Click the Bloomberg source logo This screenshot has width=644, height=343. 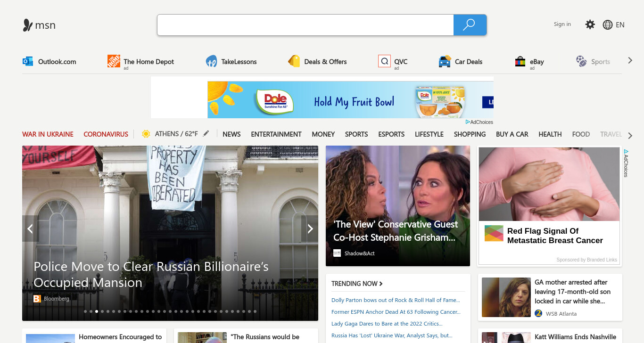[37, 299]
